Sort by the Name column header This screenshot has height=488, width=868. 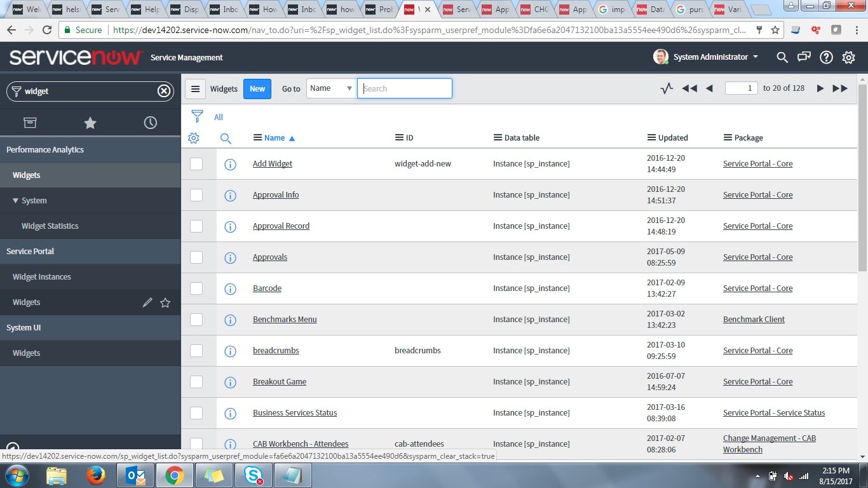[x=275, y=138]
